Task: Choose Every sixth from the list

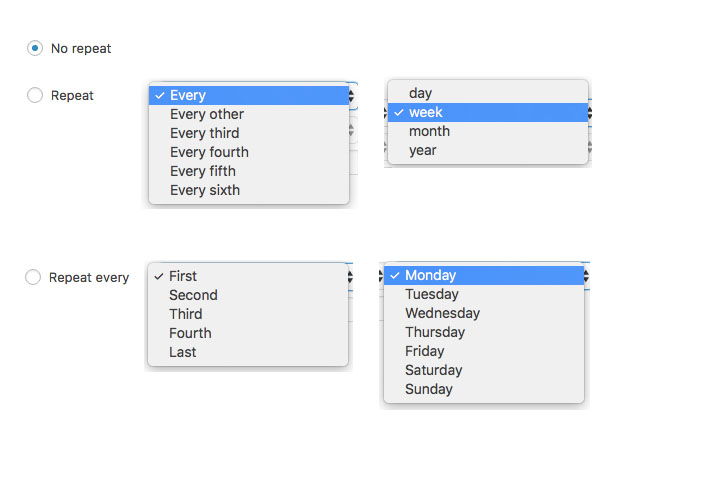Action: (x=205, y=190)
